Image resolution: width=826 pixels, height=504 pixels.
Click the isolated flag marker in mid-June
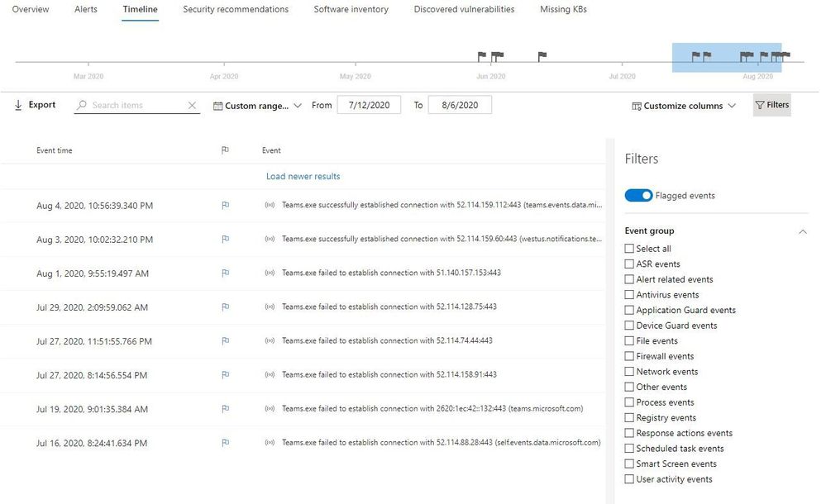(542, 56)
